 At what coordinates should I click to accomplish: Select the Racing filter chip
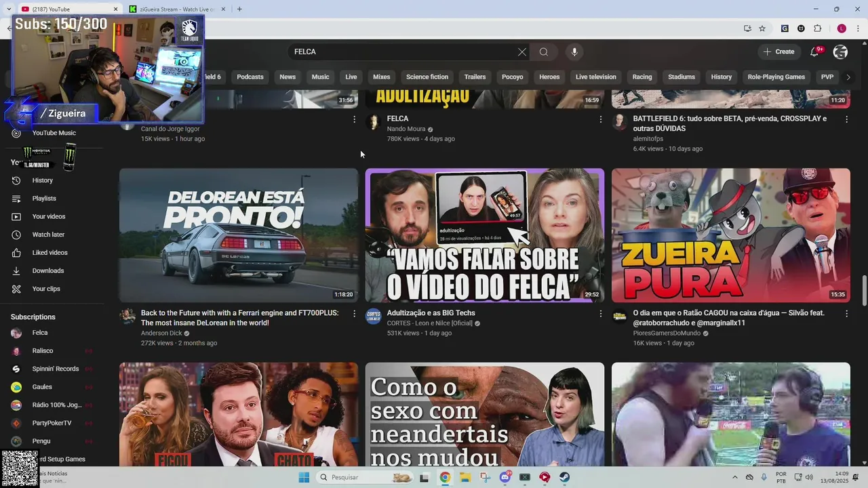tap(642, 77)
